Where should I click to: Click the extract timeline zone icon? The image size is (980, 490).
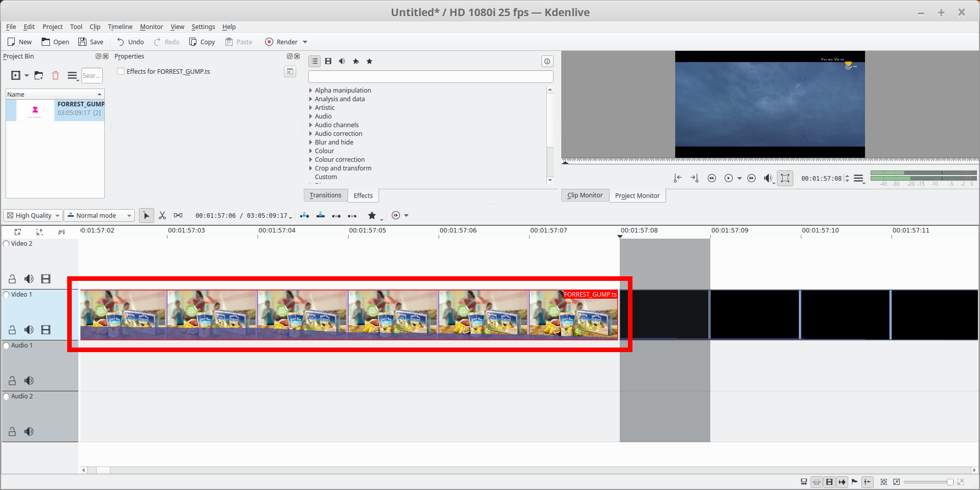[336, 216]
